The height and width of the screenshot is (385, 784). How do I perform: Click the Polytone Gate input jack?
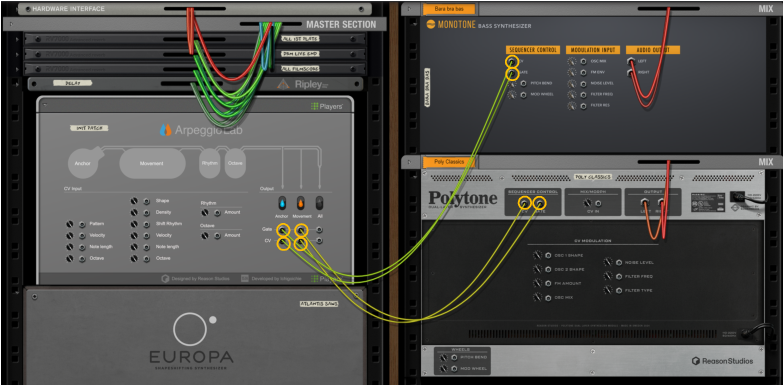pyautogui.click(x=540, y=203)
